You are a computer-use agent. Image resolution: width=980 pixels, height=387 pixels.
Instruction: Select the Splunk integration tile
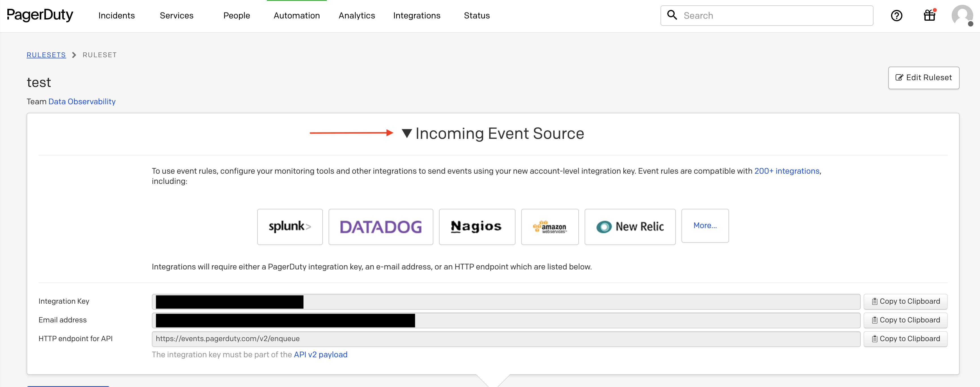tap(290, 226)
